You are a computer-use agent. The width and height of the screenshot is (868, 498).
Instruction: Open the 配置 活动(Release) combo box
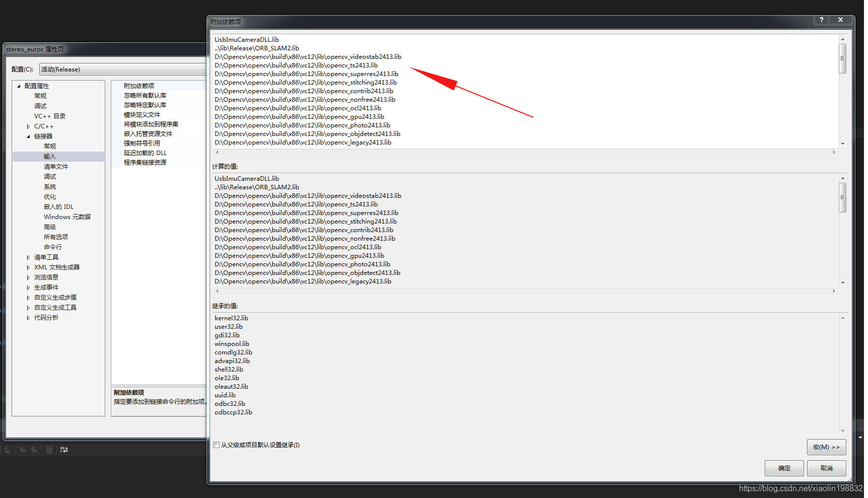tap(123, 69)
